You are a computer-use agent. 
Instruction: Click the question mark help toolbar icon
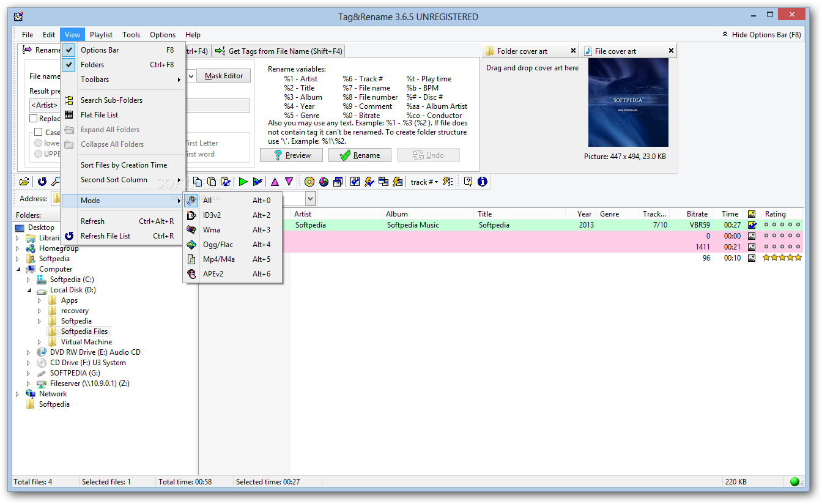point(468,182)
